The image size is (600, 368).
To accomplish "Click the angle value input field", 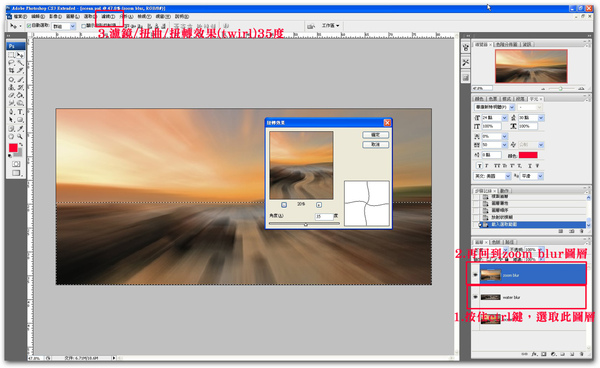I will 324,217.
